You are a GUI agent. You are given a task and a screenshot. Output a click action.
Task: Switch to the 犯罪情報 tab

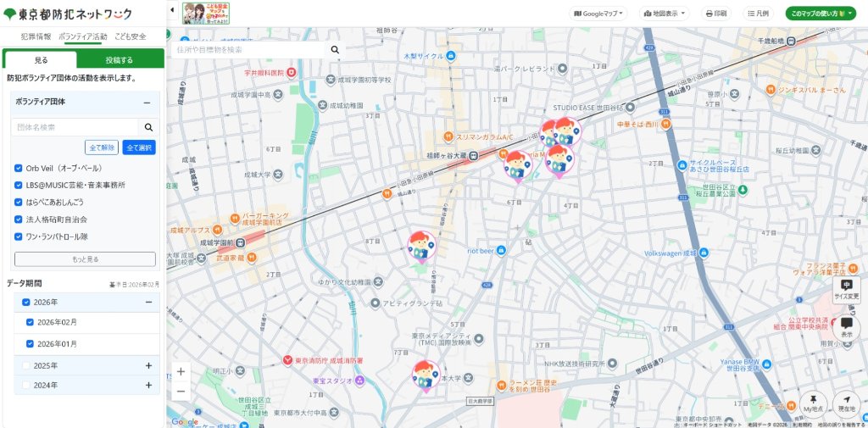(x=36, y=37)
